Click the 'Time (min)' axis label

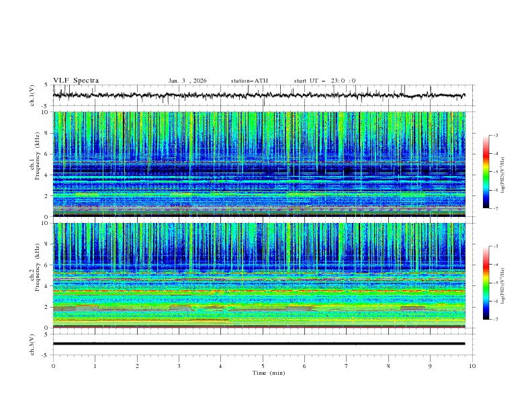[269, 373]
